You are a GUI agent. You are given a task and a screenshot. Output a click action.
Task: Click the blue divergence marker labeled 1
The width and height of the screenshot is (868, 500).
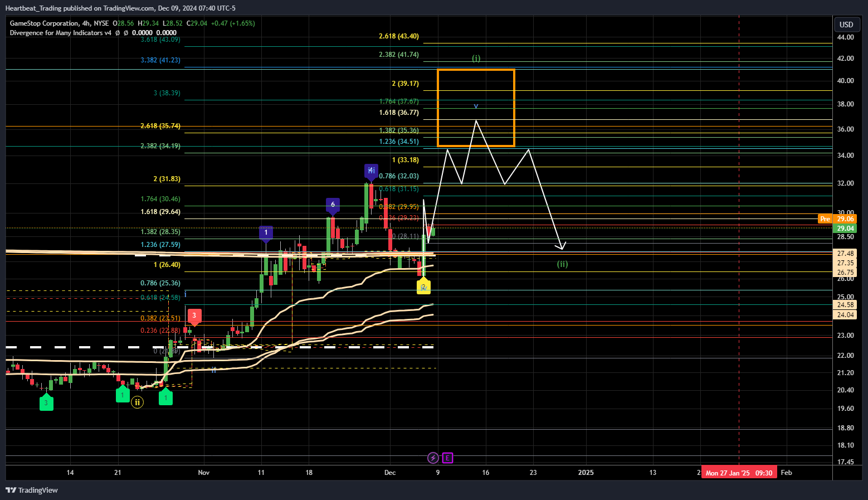click(x=266, y=234)
